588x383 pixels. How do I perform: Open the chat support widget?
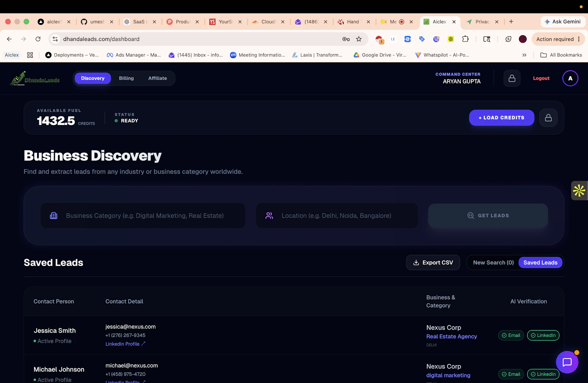(567, 362)
